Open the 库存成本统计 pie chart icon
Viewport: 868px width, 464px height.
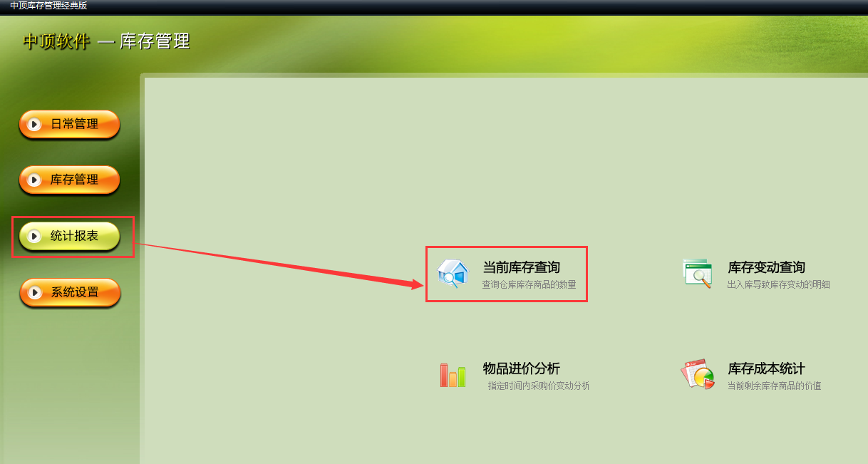click(x=698, y=374)
